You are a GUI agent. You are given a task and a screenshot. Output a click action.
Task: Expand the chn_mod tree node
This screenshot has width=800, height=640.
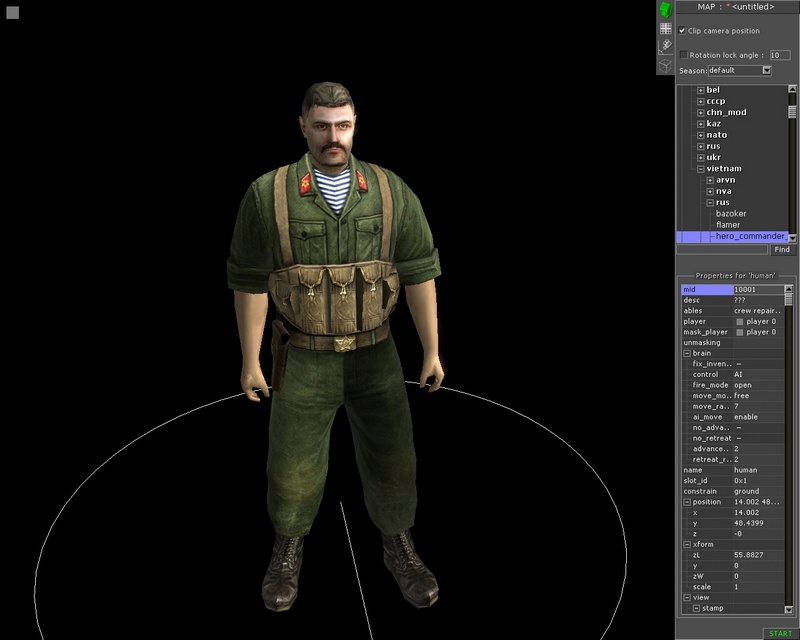click(x=701, y=113)
